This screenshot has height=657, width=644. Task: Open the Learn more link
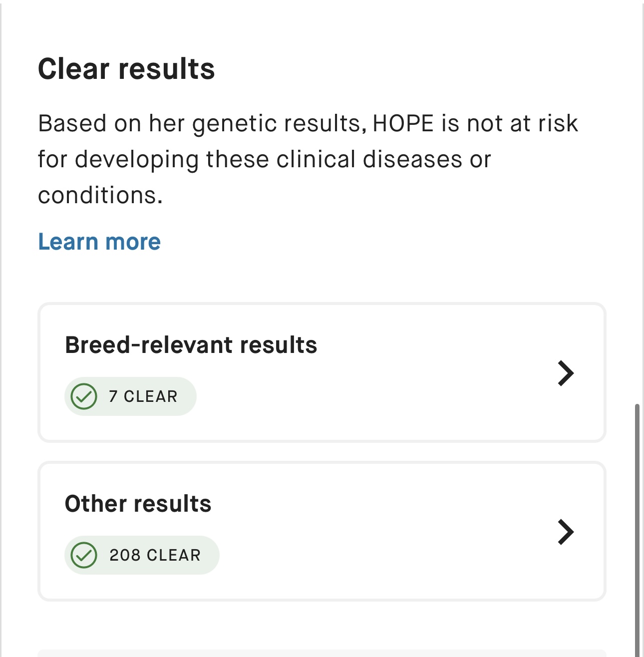(x=99, y=242)
